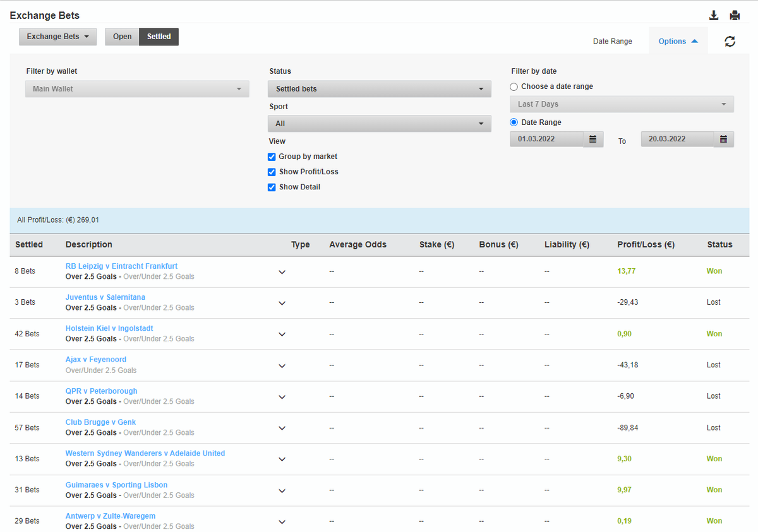Image resolution: width=758 pixels, height=532 pixels.
Task: Expand Juventus v Salernitana bets row
Action: 282,303
